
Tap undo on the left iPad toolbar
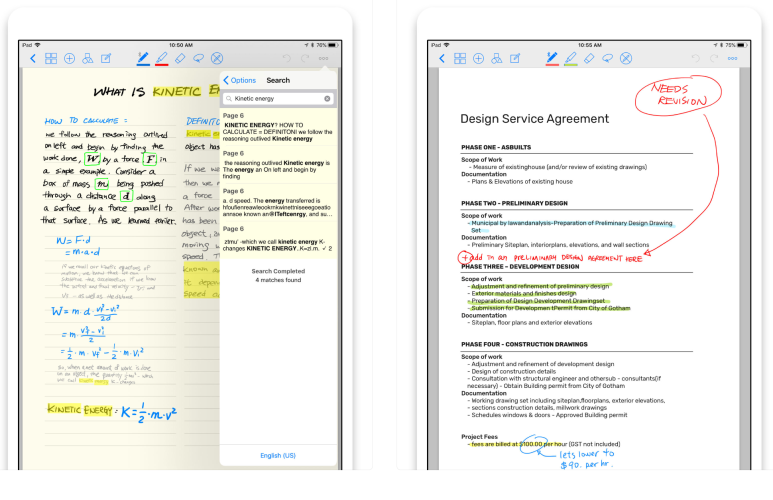286,58
